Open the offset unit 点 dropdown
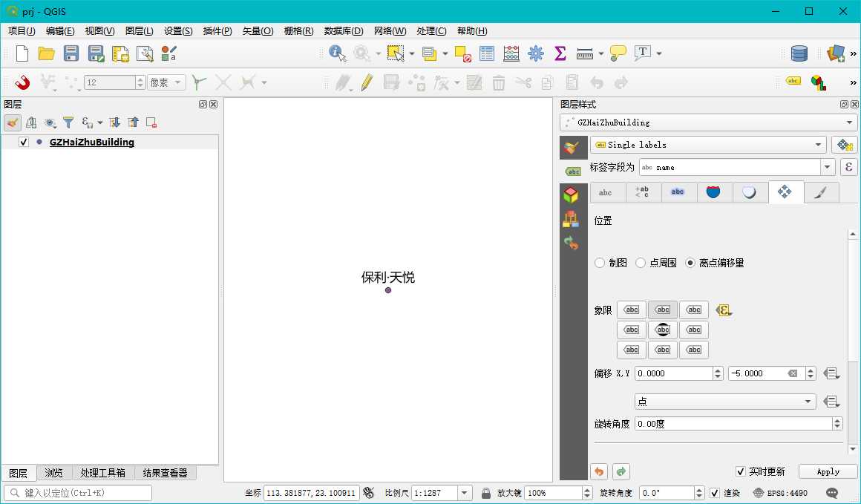Screen dimensions: 861x504 click(725, 402)
